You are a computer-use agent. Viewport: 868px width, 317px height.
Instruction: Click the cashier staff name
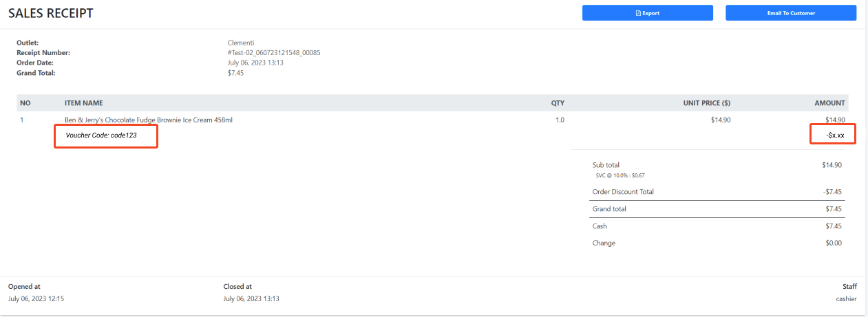pos(846,299)
